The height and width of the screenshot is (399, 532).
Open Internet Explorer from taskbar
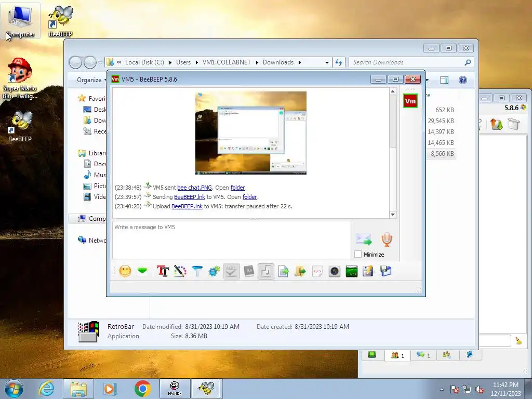click(x=46, y=389)
